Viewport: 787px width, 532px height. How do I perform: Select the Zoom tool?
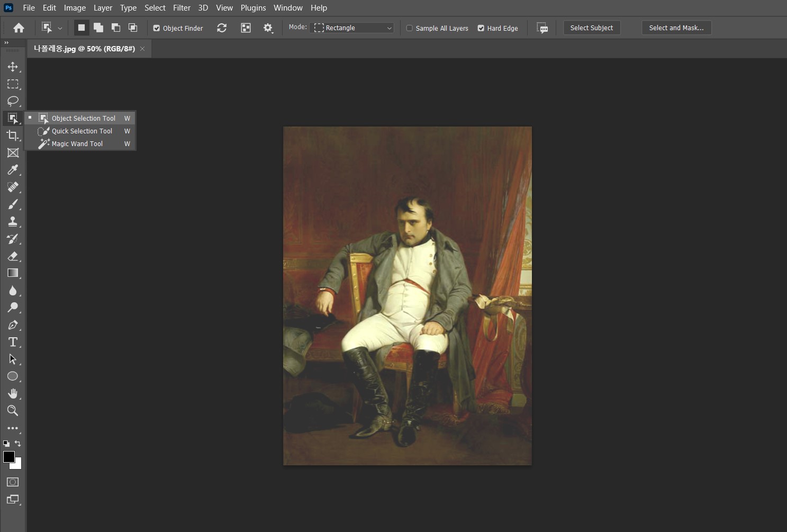[x=13, y=411]
